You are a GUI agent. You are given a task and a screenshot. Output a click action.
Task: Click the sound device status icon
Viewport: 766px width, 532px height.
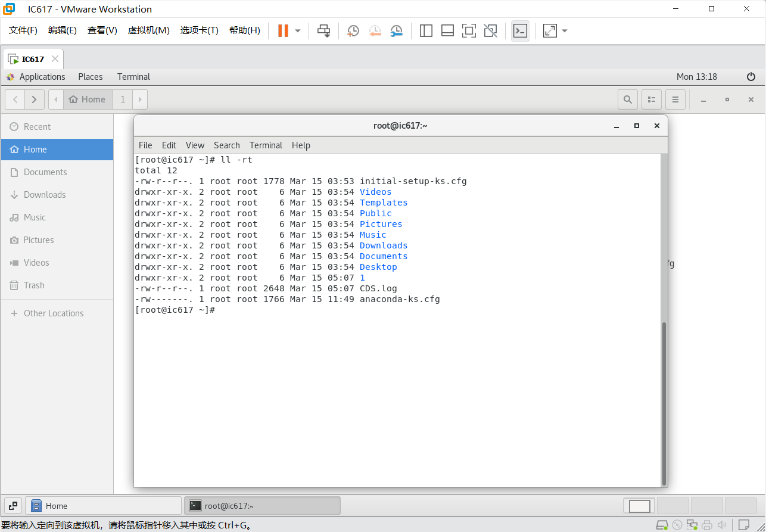click(x=723, y=525)
